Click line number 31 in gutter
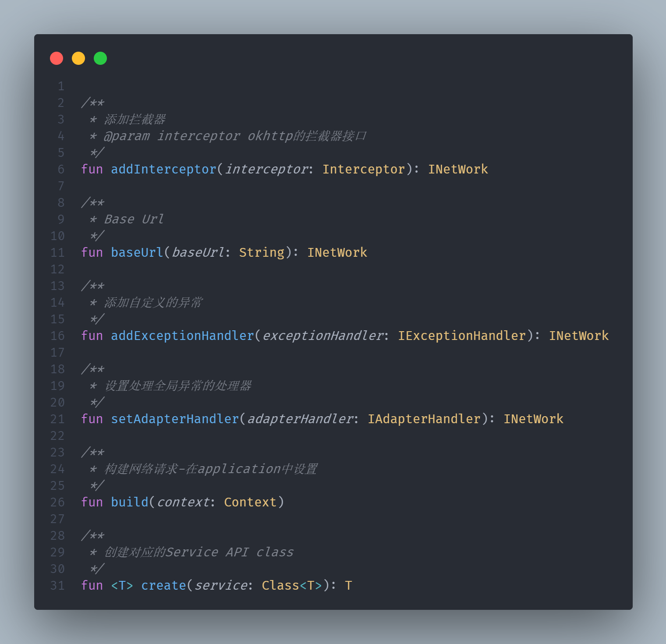Viewport: 666px width, 644px height. pyautogui.click(x=57, y=586)
